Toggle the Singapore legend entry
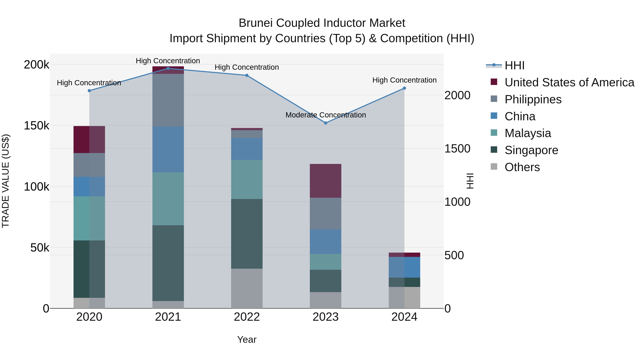The image size is (644, 362). pos(524,150)
